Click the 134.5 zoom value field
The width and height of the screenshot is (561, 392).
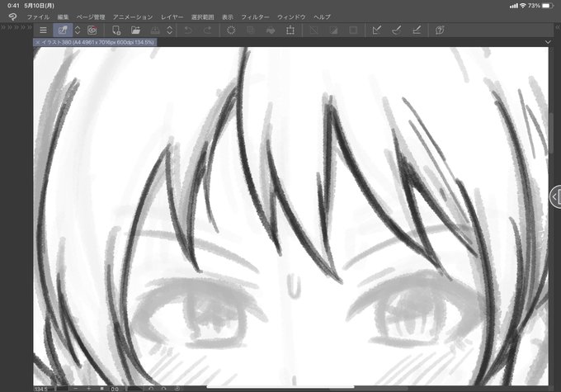click(40, 389)
